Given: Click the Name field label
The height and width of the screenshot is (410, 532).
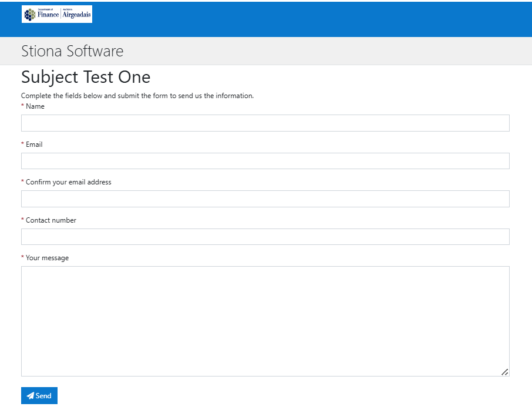Looking at the screenshot, I should 35,106.
